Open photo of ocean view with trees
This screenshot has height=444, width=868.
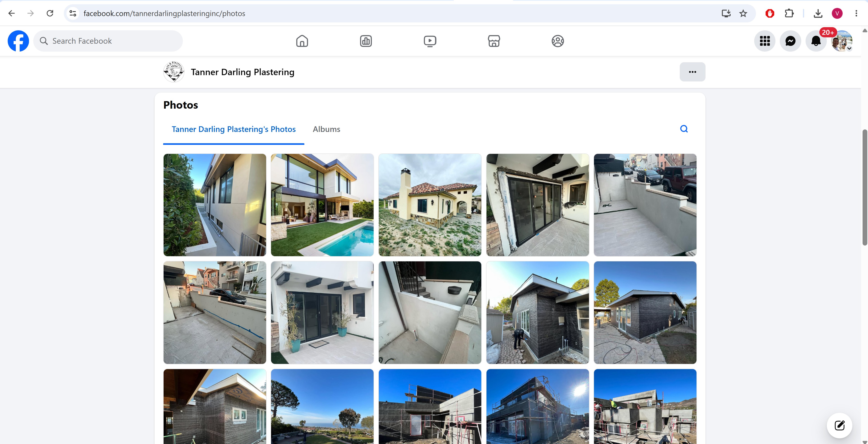[322, 407]
